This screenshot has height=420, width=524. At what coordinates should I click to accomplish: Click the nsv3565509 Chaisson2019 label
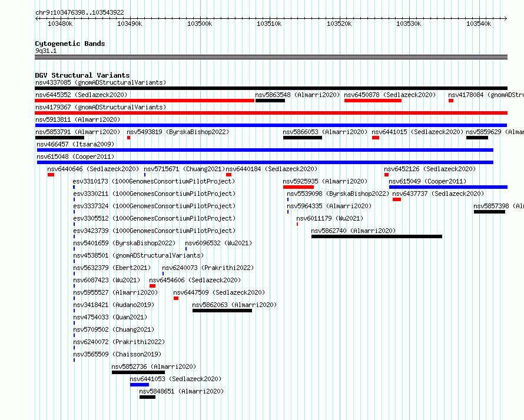click(x=117, y=354)
